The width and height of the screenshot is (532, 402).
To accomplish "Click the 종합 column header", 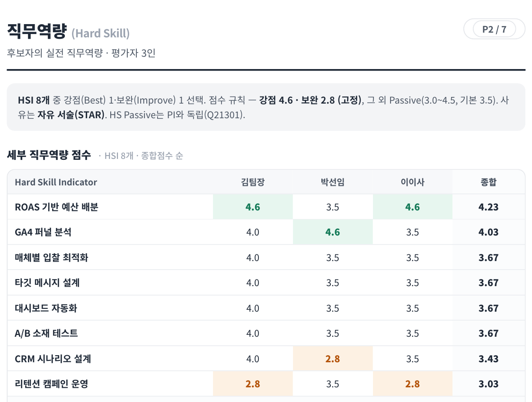I will [488, 183].
